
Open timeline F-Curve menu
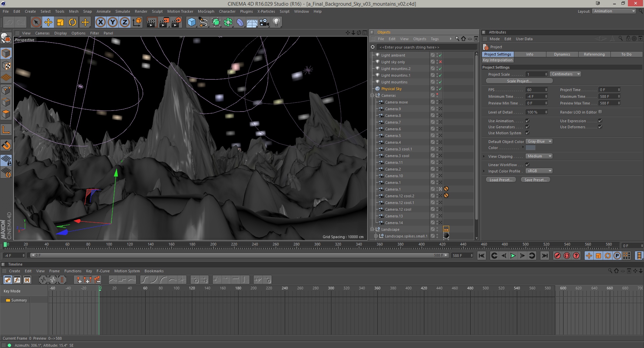[x=103, y=271]
